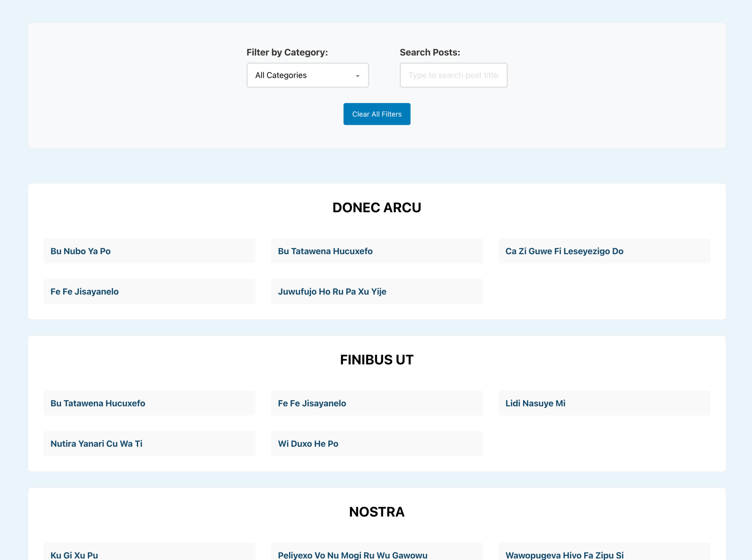Focus the Search Posts input field
Viewport: 752px width, 560px height.
pyautogui.click(x=453, y=75)
